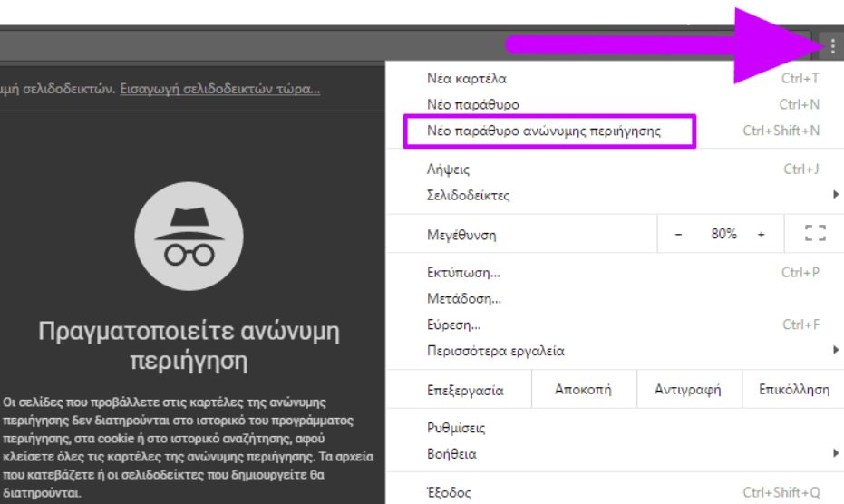Click the Αποκοπή button
Viewport: 844px width, 504px height.
(x=584, y=389)
